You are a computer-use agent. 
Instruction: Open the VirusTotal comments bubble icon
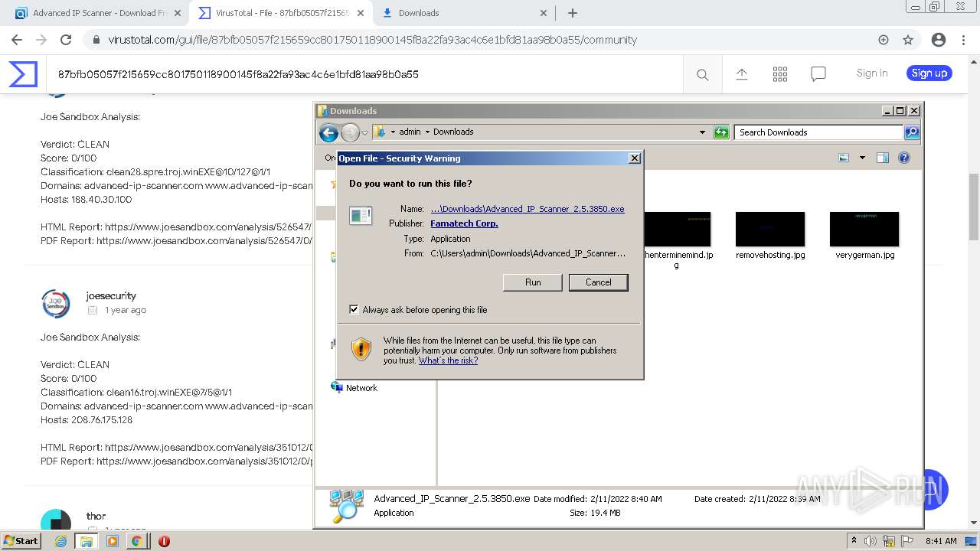click(818, 74)
